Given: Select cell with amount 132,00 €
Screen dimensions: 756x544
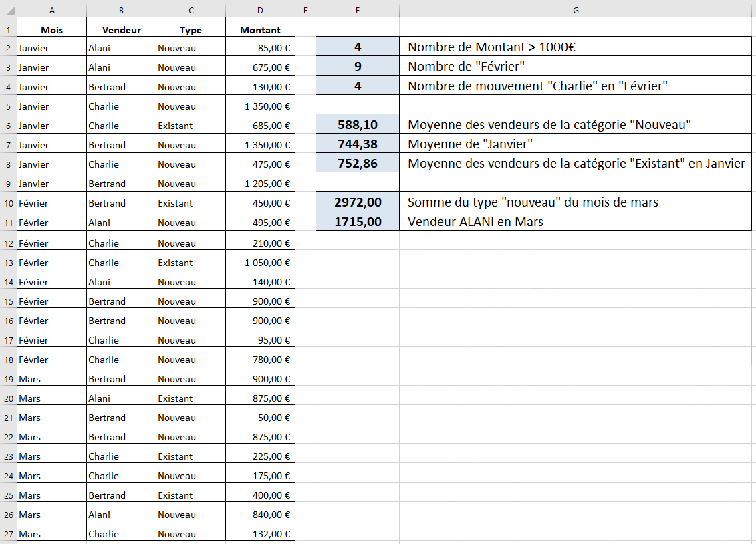Looking at the screenshot, I should (260, 534).
